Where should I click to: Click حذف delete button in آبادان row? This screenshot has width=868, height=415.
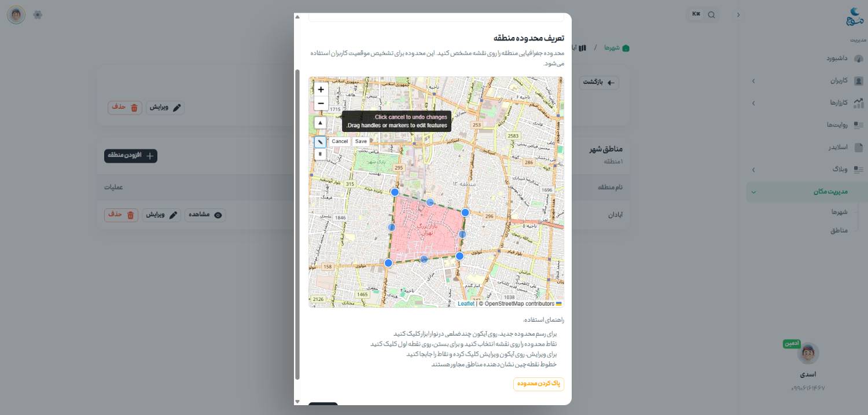[122, 215]
